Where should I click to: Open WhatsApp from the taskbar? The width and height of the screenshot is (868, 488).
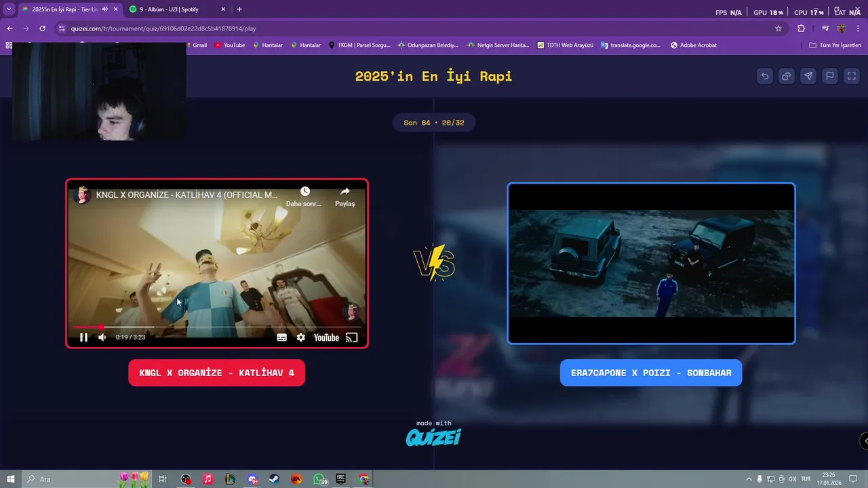(319, 479)
